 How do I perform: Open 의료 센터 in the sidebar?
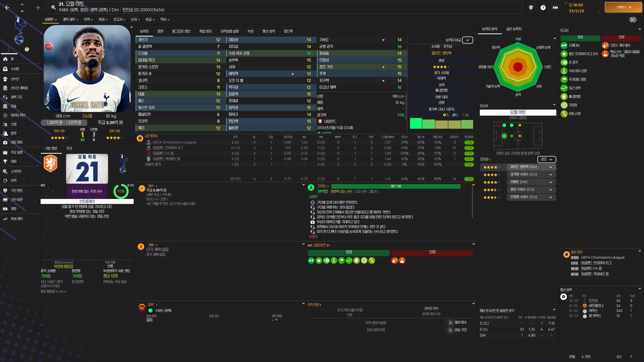16,142
